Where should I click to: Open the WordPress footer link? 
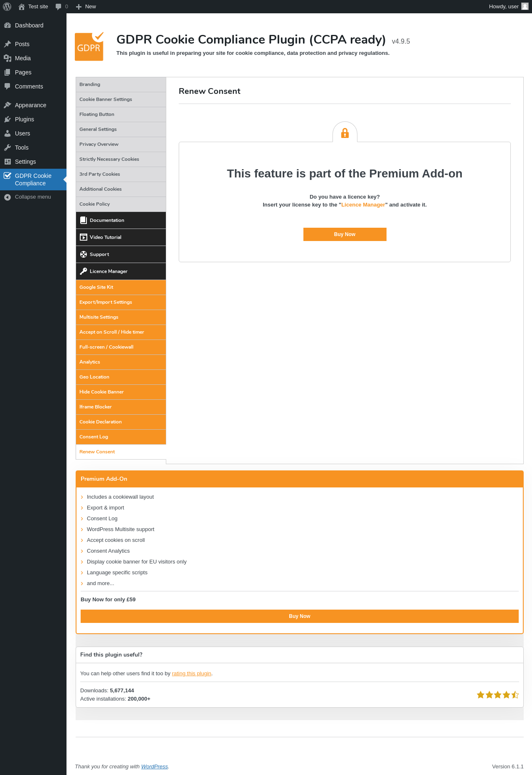click(155, 767)
